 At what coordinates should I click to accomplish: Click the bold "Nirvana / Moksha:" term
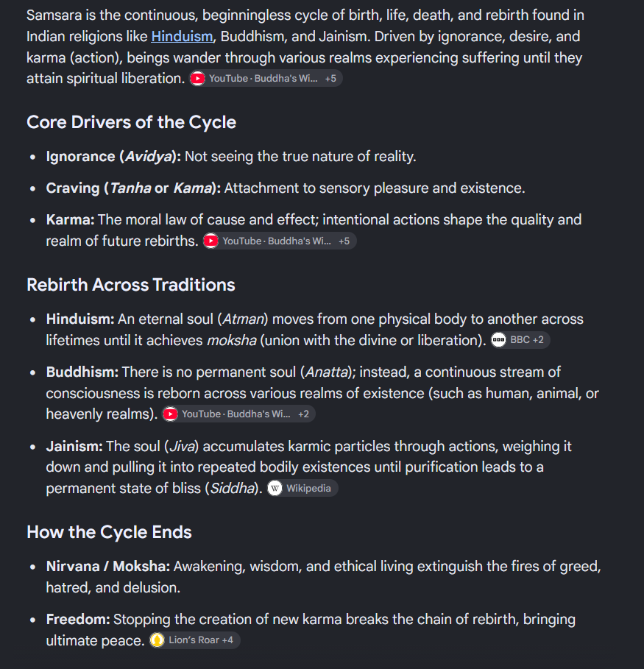(108, 567)
